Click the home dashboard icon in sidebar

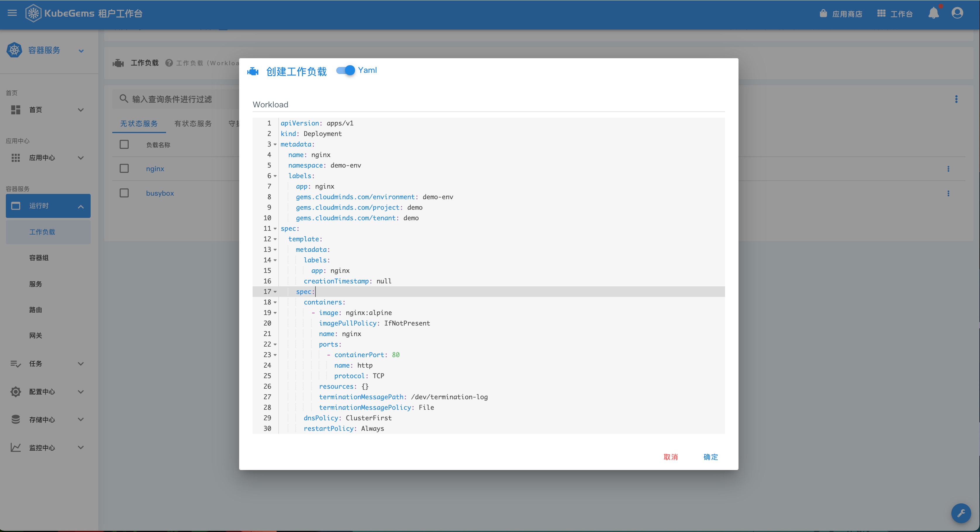(15, 110)
